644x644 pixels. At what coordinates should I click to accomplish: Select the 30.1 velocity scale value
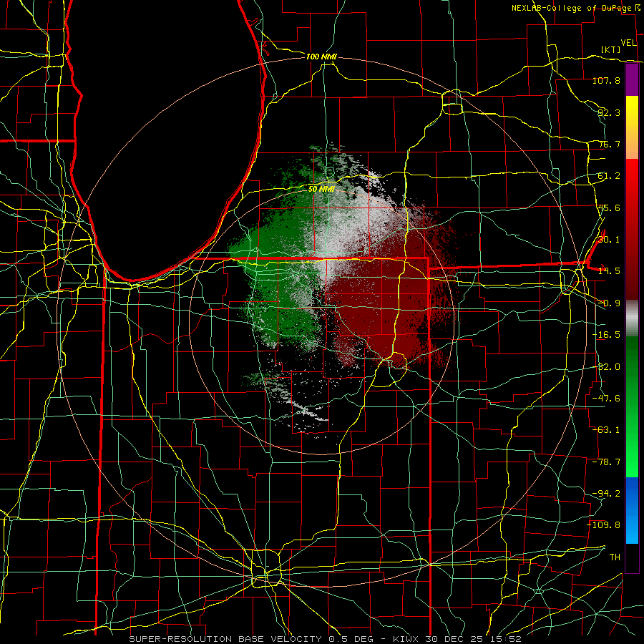[609, 240]
